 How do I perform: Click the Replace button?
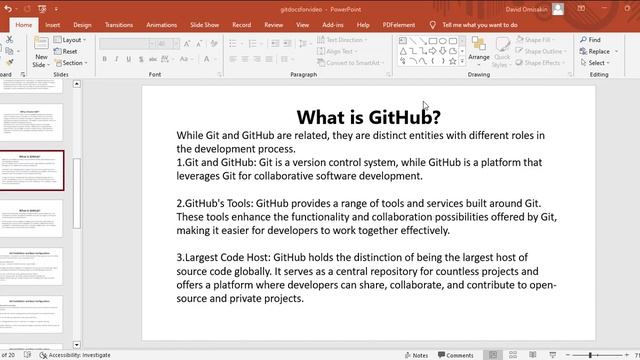pyautogui.click(x=595, y=51)
